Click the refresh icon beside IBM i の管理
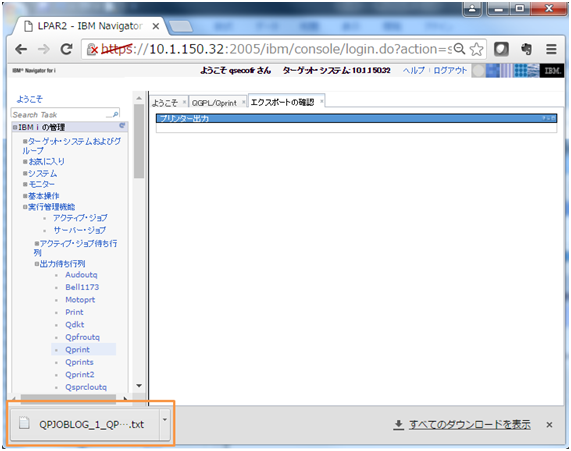The height and width of the screenshot is (451, 571). coord(122,126)
